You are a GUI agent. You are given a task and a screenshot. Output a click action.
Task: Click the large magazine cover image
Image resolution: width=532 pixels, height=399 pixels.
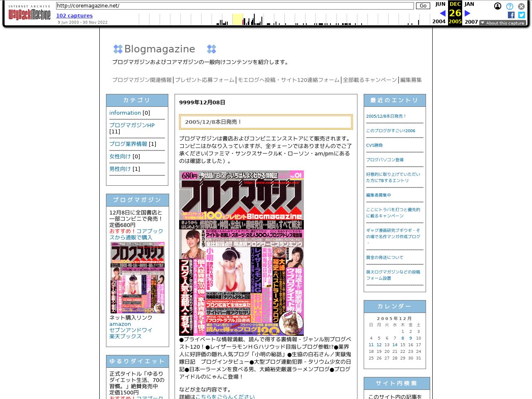241,253
